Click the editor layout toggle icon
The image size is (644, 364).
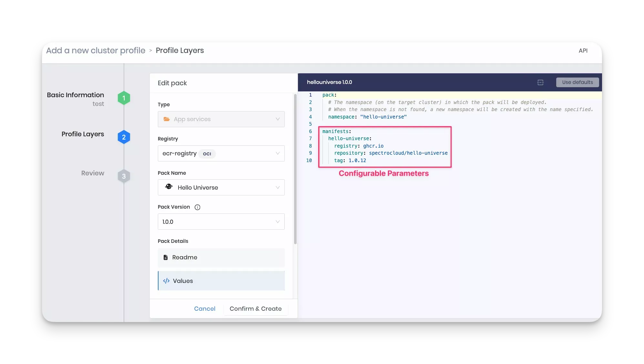[x=540, y=82]
